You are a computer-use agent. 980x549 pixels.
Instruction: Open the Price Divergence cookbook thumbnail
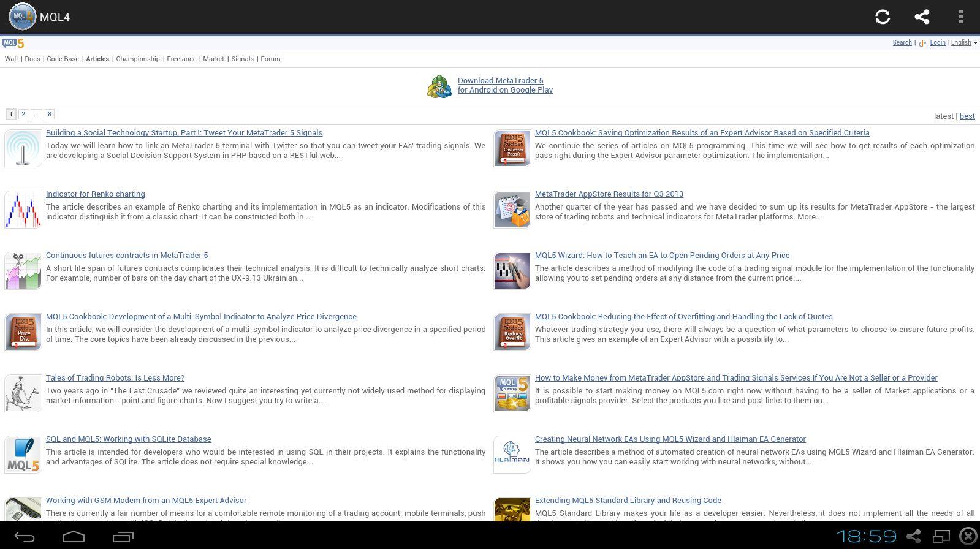23,332
